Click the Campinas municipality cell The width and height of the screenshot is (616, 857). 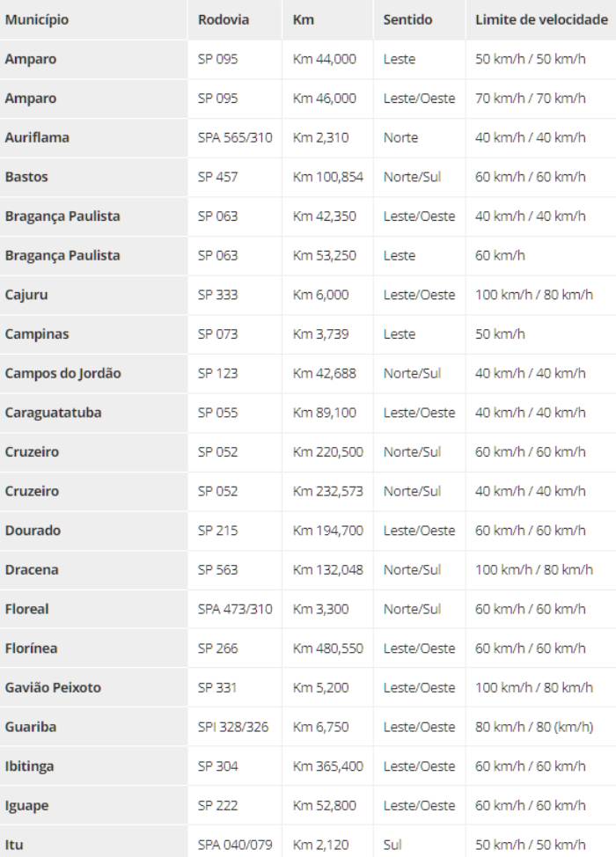(x=37, y=334)
